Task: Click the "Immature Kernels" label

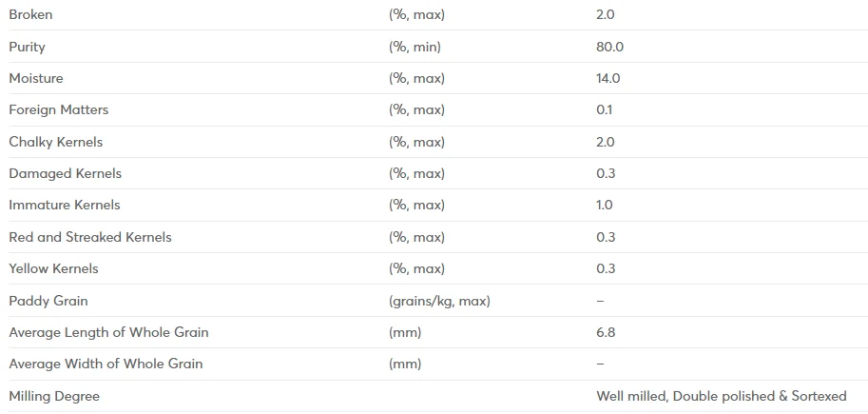Action: (65, 205)
